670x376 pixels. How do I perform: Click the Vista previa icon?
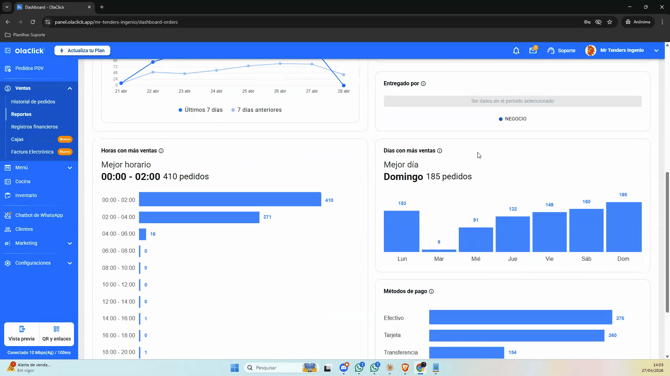(x=22, y=329)
